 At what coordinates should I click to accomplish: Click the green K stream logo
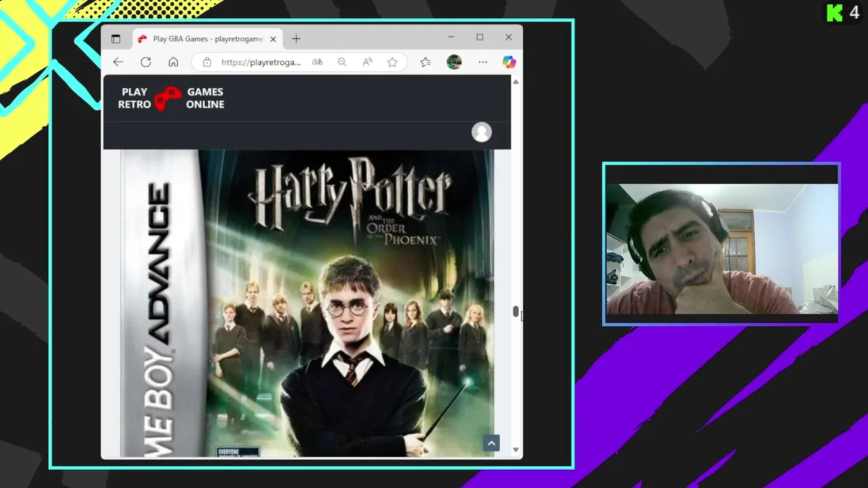[833, 13]
